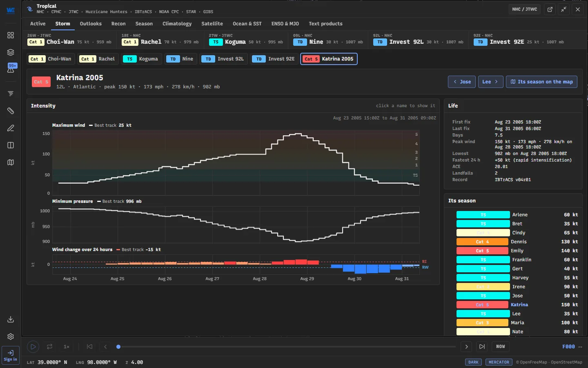588x368 pixels.
Task: Jump to last frame on timeline
Action: tap(482, 347)
